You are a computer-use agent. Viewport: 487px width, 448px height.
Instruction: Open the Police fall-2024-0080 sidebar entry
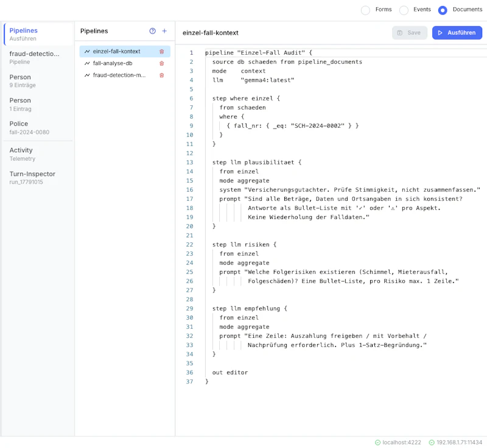(38, 128)
